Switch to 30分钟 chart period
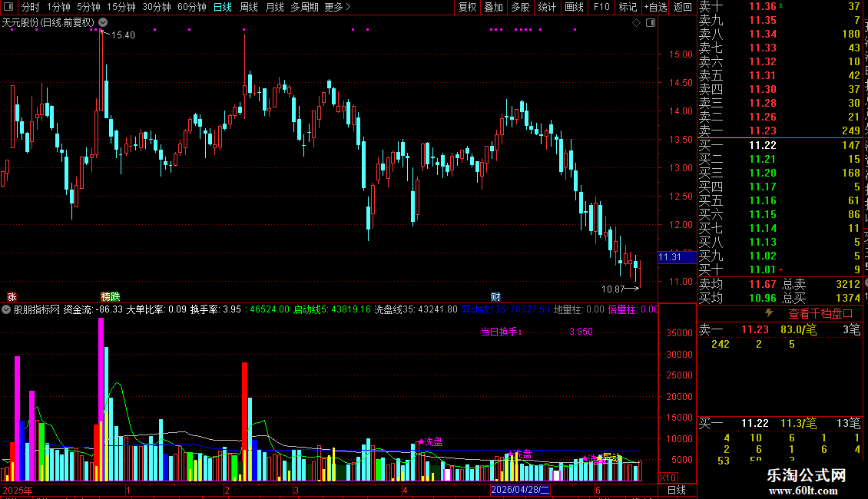868x499 pixels. [156, 7]
